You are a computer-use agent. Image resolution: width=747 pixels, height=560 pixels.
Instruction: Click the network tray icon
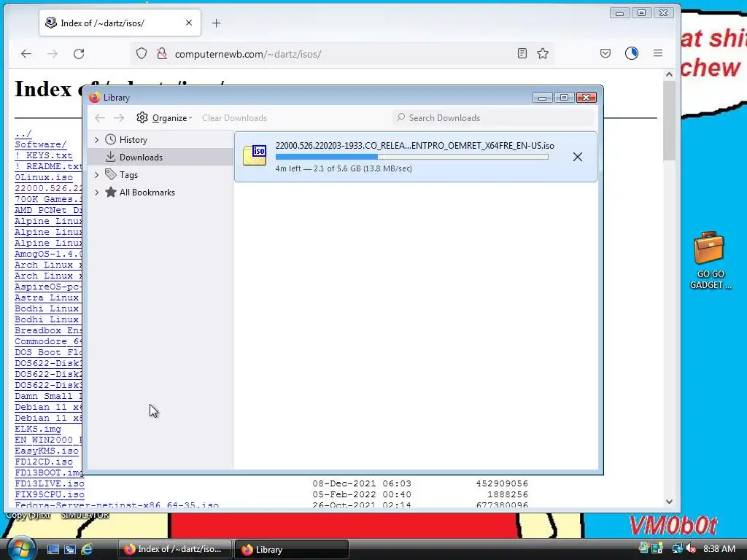coord(677,548)
